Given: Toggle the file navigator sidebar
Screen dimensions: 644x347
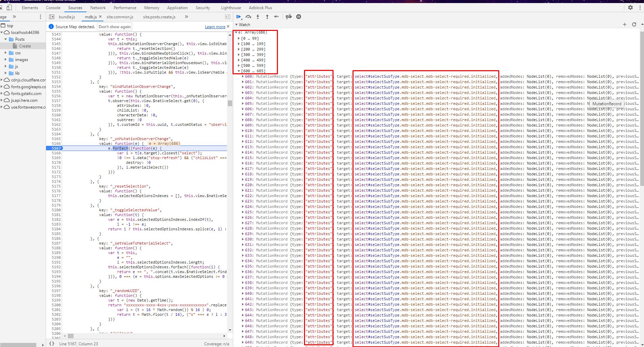Looking at the screenshot, I should [x=52, y=17].
